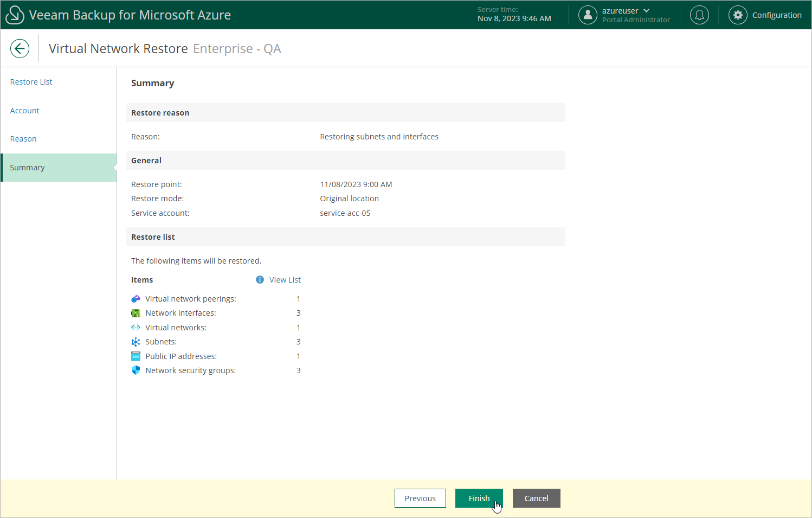812x518 pixels.
Task: Click the Virtual Network Restore heading
Action: [x=118, y=49]
